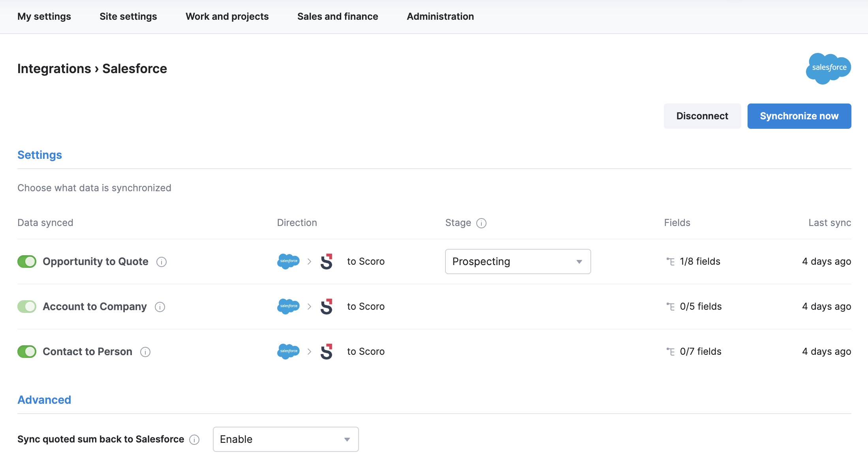Open the Prospecting stage dropdown
Image resolution: width=868 pixels, height=463 pixels.
click(x=518, y=262)
